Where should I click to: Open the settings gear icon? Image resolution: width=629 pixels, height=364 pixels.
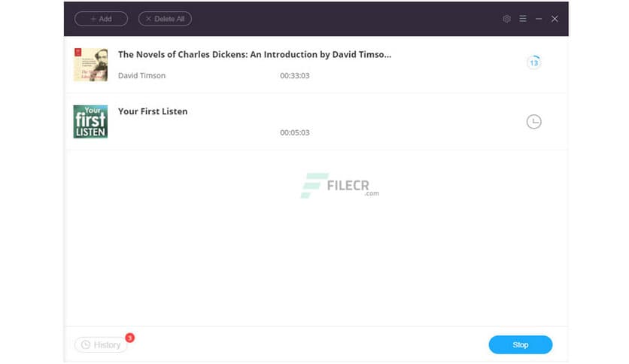(506, 19)
